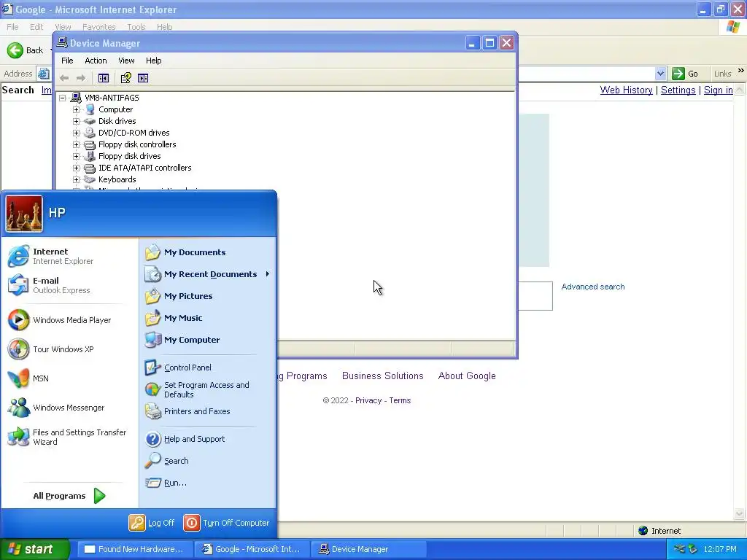Click Device Manager back arrow

pyautogui.click(x=64, y=77)
